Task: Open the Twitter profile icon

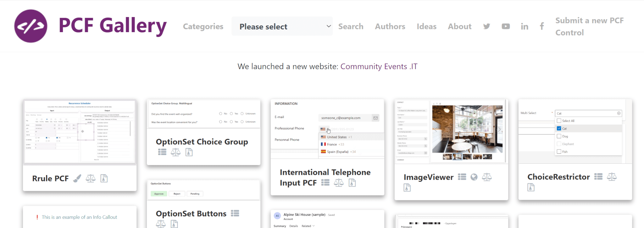Action: (x=486, y=26)
